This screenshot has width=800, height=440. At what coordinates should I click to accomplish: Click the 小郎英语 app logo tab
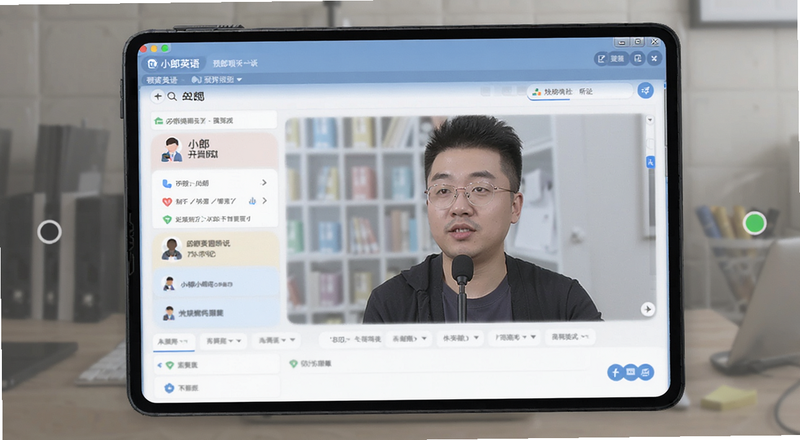pos(174,64)
